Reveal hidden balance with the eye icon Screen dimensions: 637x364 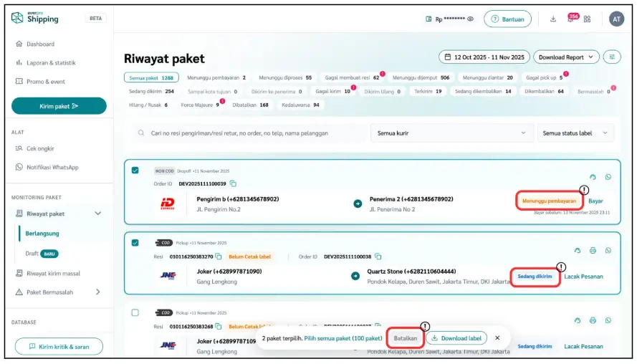pos(471,19)
